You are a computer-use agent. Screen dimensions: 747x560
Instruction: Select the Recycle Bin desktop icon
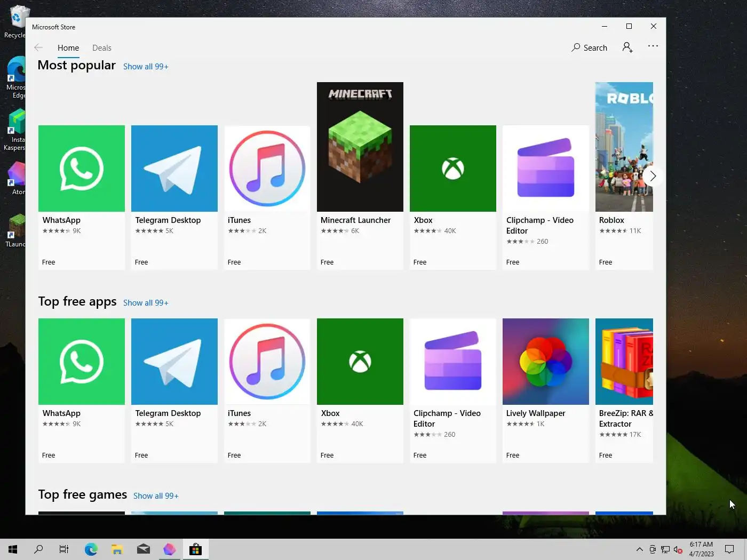[x=15, y=22]
